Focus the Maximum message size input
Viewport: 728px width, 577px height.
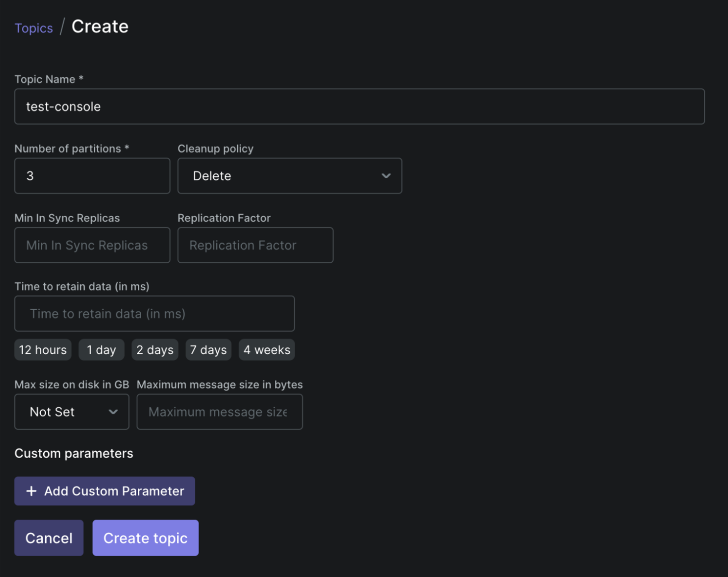pyautogui.click(x=219, y=412)
